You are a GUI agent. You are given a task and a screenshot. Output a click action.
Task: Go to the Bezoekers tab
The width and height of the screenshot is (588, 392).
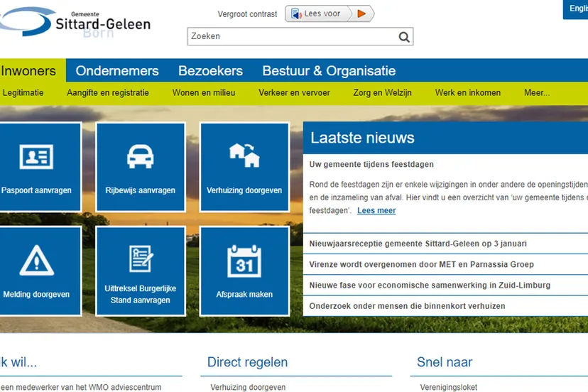(x=210, y=70)
